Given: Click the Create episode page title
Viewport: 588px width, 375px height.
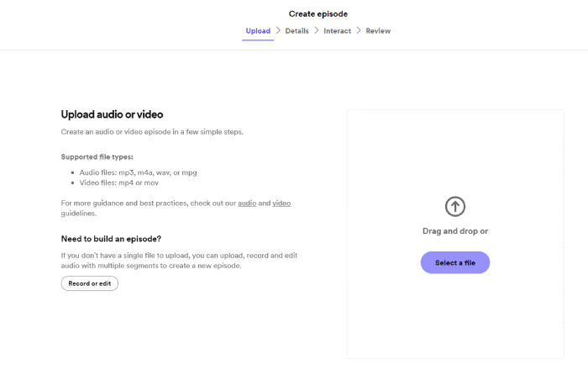Looking at the screenshot, I should click(x=318, y=13).
